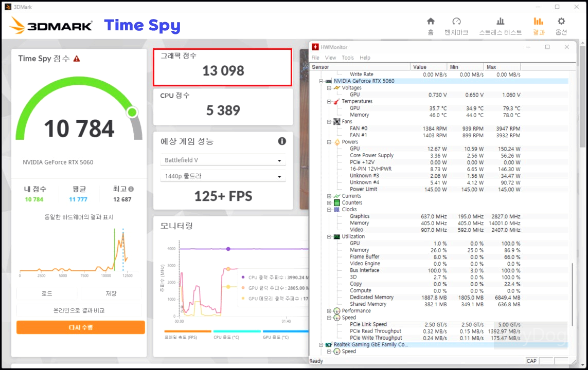Click the 3DMark title bar app icon
Screen dimensions: 588x370
(8, 7)
